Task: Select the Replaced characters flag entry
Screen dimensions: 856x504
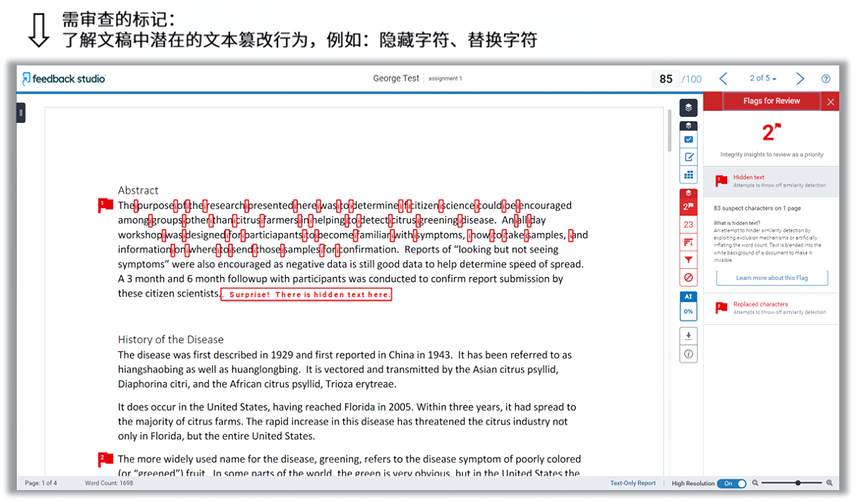Action: coord(771,308)
